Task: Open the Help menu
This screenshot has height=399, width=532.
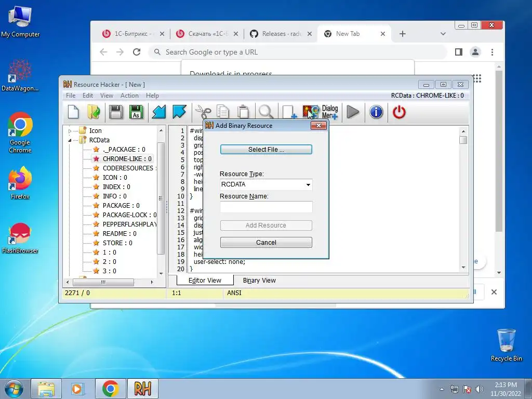Action: click(152, 96)
